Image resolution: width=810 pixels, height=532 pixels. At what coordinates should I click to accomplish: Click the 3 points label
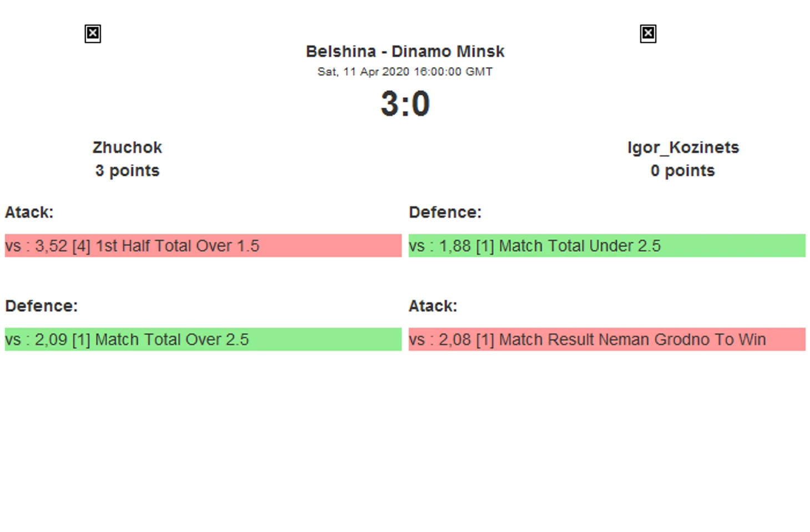[127, 171]
